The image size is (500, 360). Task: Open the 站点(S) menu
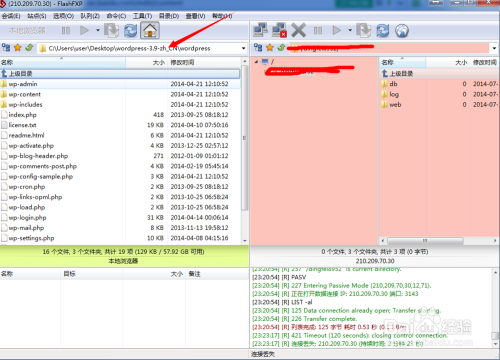pyautogui.click(x=37, y=16)
